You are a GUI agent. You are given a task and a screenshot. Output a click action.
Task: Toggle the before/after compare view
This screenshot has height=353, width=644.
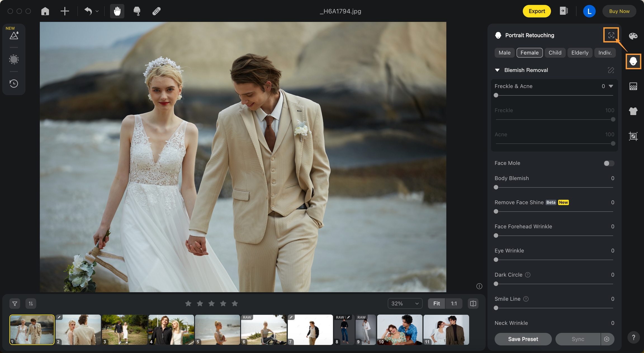click(473, 304)
